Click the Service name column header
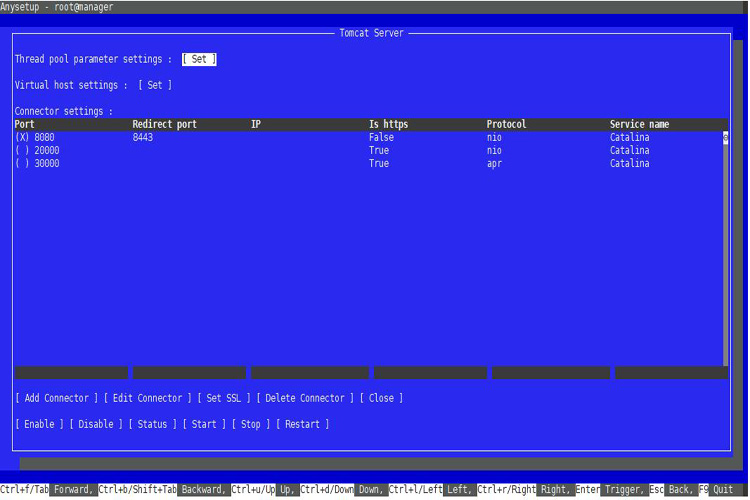 click(x=640, y=124)
